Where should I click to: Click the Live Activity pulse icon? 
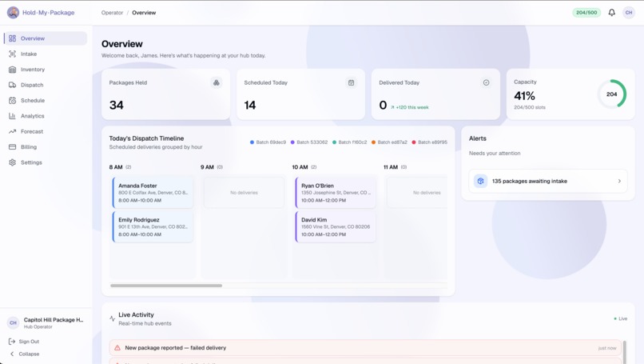pos(112,318)
